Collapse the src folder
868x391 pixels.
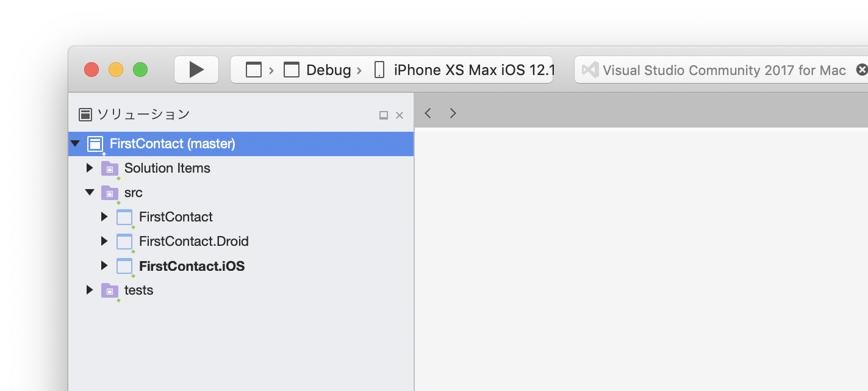pos(90,192)
